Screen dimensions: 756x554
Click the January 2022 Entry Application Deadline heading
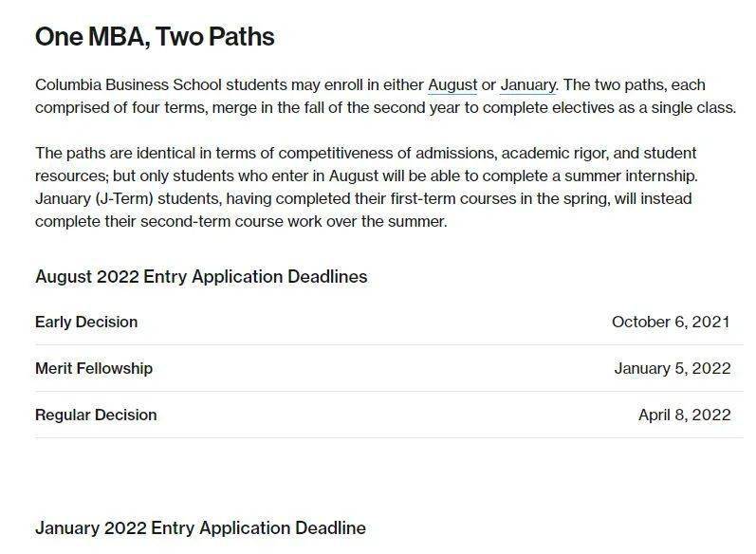(200, 527)
